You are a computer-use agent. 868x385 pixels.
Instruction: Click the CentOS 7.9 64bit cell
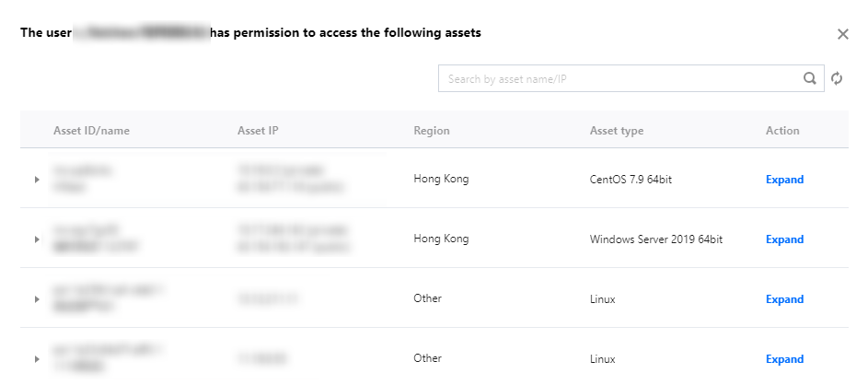(x=631, y=180)
